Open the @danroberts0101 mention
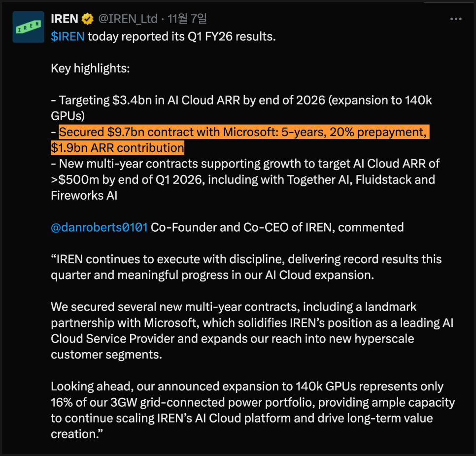The width and height of the screenshot is (476, 456). point(99,227)
